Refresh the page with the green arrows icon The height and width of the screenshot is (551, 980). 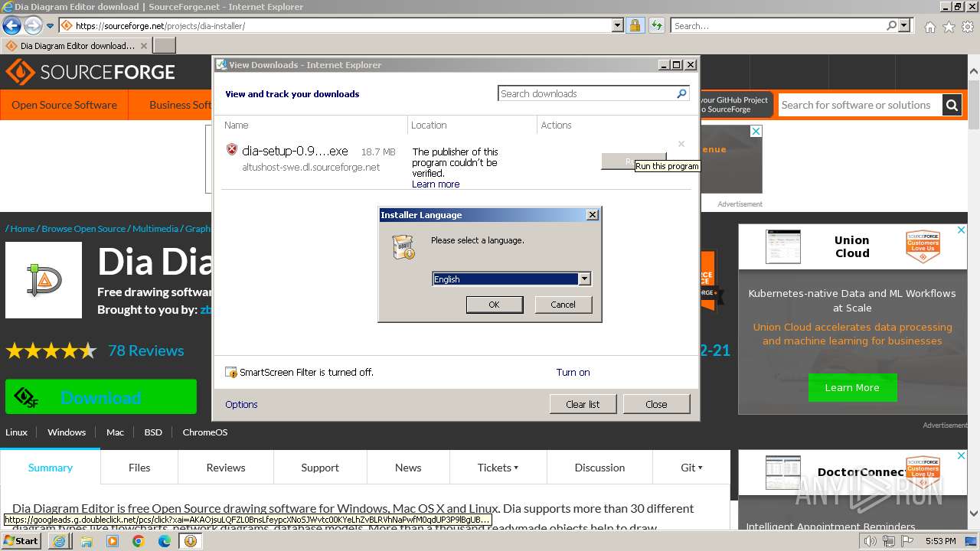pos(656,25)
